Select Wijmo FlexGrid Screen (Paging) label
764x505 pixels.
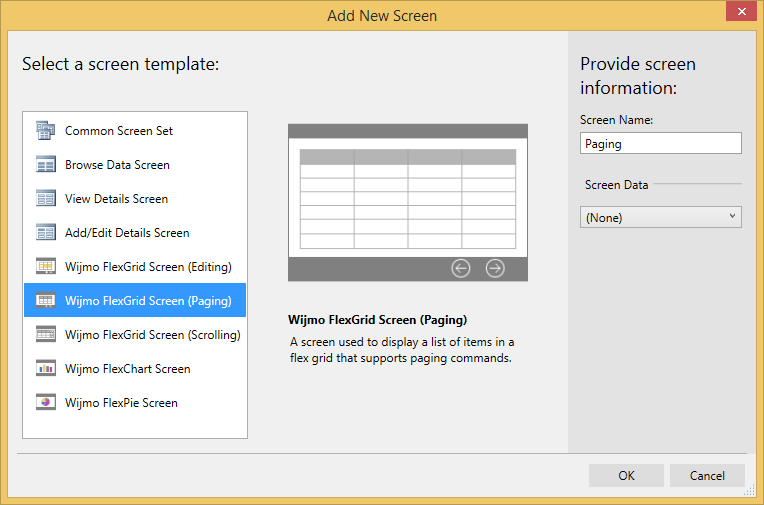[x=148, y=301]
